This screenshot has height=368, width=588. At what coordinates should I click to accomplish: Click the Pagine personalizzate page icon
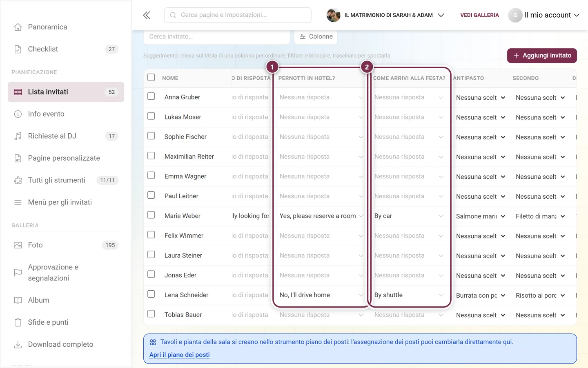(x=18, y=158)
